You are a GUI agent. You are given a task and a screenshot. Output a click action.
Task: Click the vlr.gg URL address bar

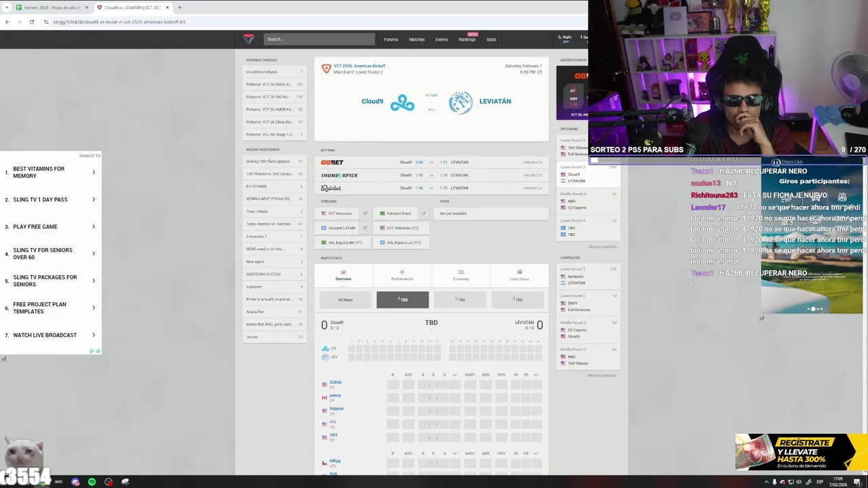pos(312,22)
